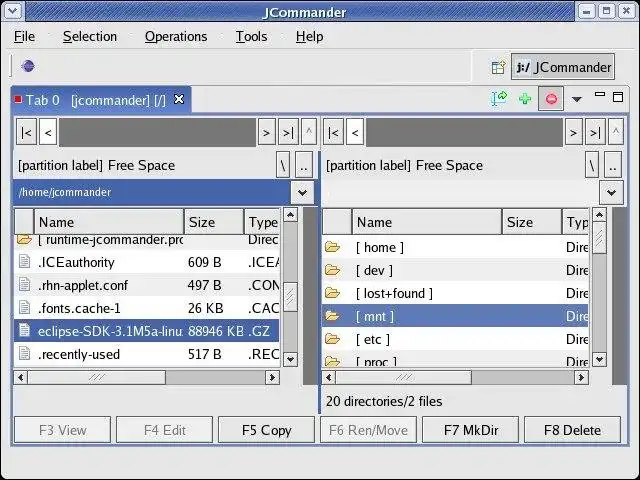
Task: Sort left panel by Name column
Action: coord(109,222)
